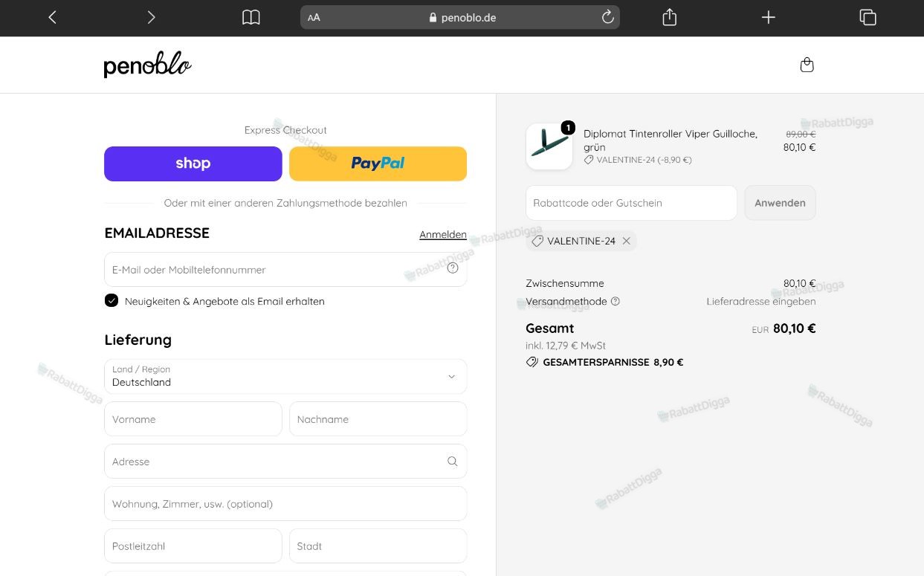This screenshot has height=576, width=924.
Task: Reload the page via the refresh icon
Action: [607, 17]
